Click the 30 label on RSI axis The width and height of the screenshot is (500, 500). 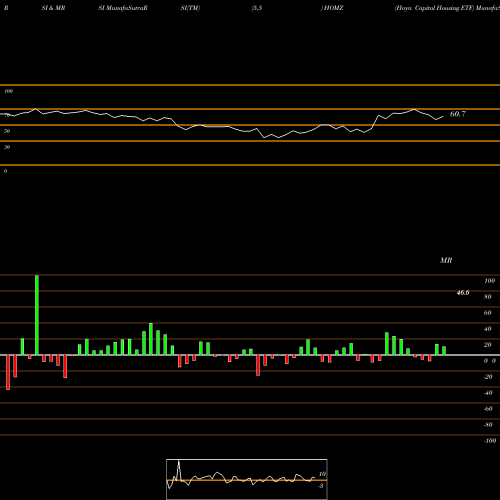pyautogui.click(x=7, y=147)
